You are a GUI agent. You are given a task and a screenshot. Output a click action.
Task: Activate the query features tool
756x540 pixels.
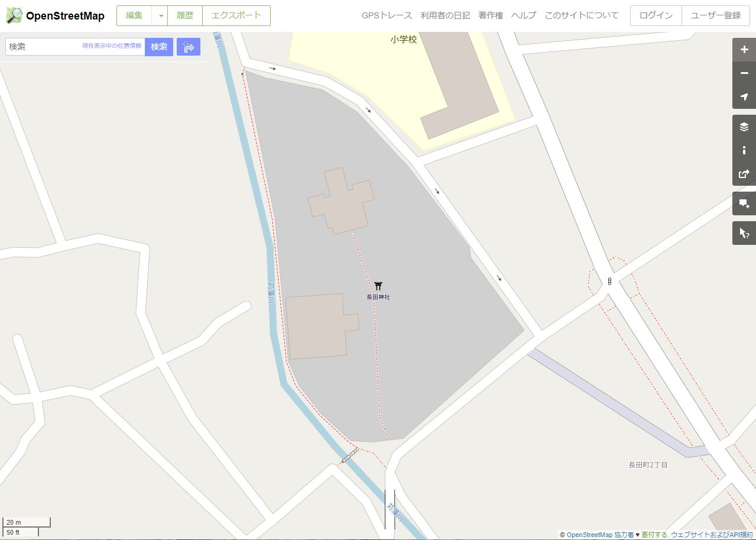click(744, 233)
